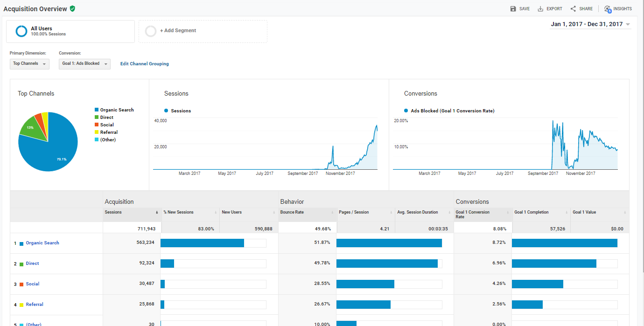The image size is (644, 326).
Task: Click the Referral channel link
Action: [35, 305]
